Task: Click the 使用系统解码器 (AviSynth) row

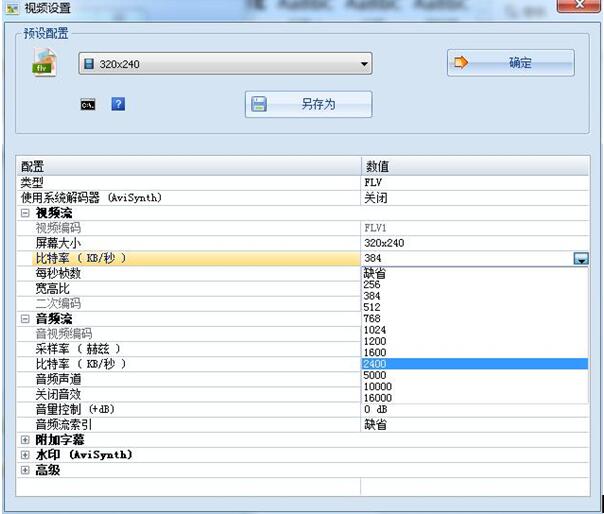Action: [x=190, y=198]
